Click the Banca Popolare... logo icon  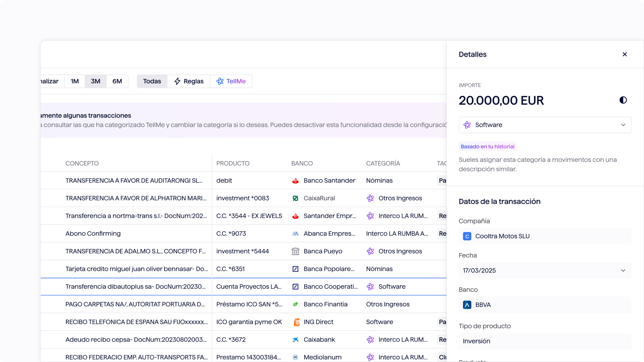(296, 269)
